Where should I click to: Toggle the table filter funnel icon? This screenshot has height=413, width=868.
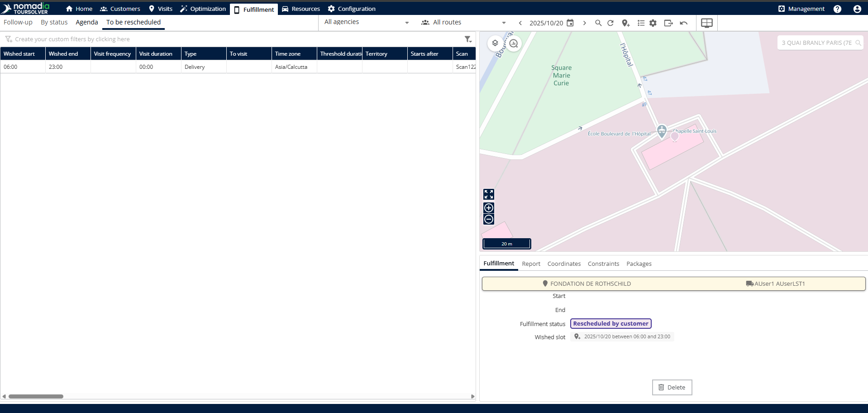[x=468, y=39]
